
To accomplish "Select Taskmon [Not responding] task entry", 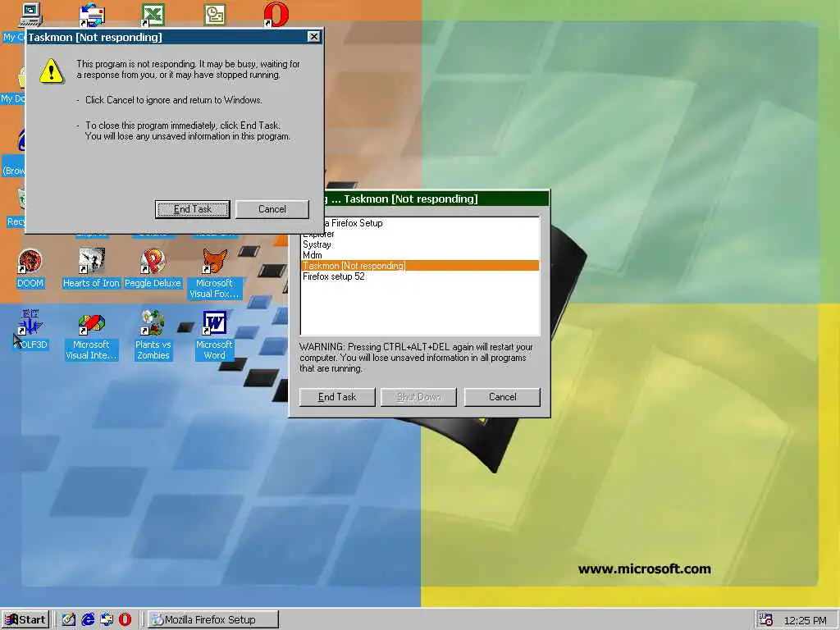I will [x=420, y=266].
